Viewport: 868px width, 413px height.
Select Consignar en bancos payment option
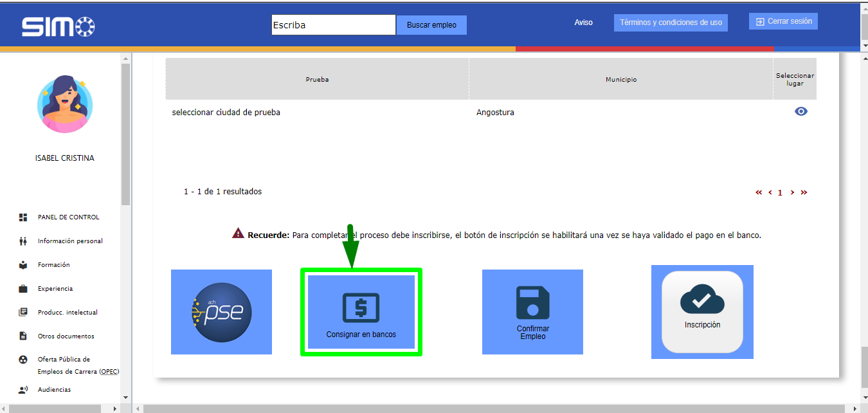tap(361, 312)
